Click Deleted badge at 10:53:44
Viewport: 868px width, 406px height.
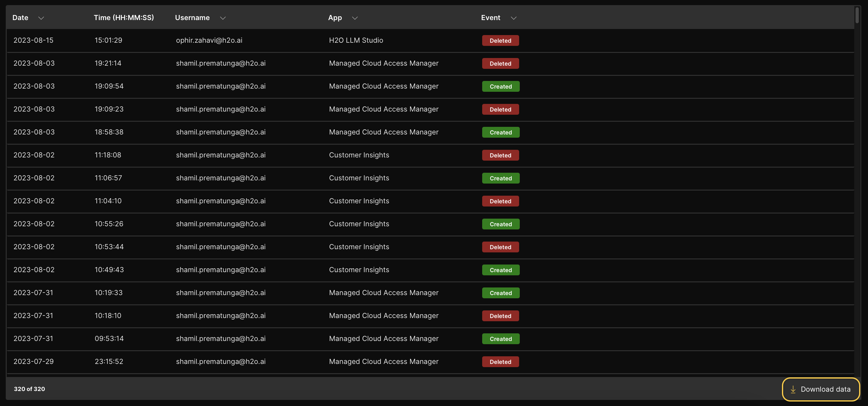click(x=500, y=247)
